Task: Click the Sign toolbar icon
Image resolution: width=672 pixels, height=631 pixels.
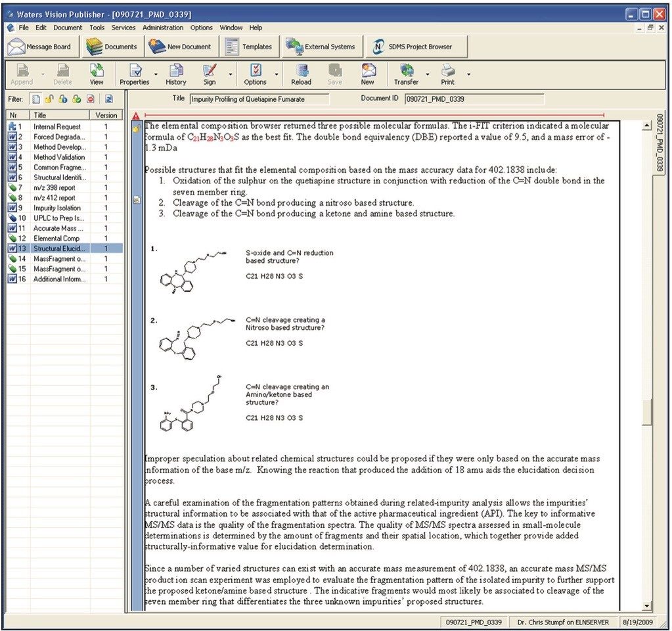Action: [x=210, y=74]
